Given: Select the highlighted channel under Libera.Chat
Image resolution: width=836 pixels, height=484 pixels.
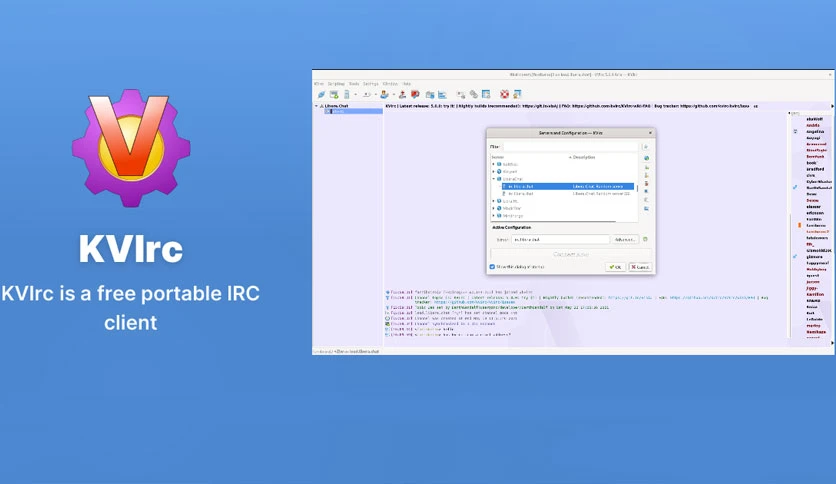Looking at the screenshot, I should pyautogui.click(x=353, y=111).
